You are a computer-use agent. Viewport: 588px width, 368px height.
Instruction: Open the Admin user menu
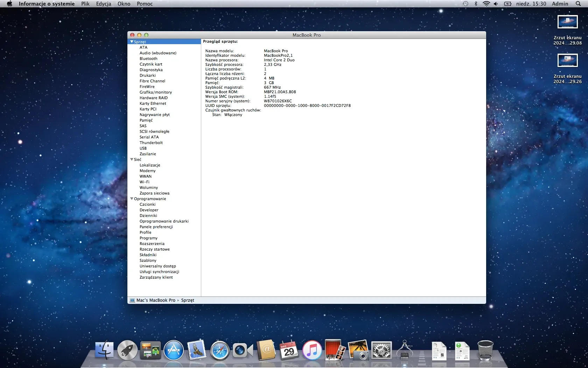click(x=560, y=4)
